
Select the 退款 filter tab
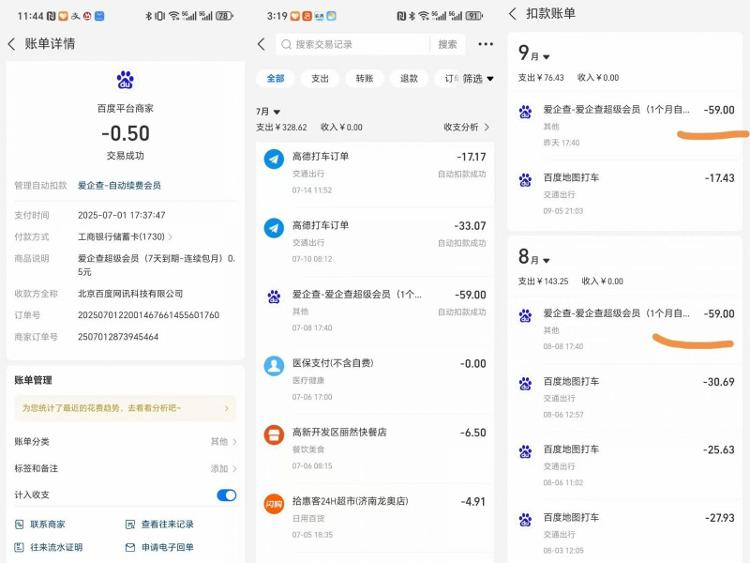click(409, 79)
